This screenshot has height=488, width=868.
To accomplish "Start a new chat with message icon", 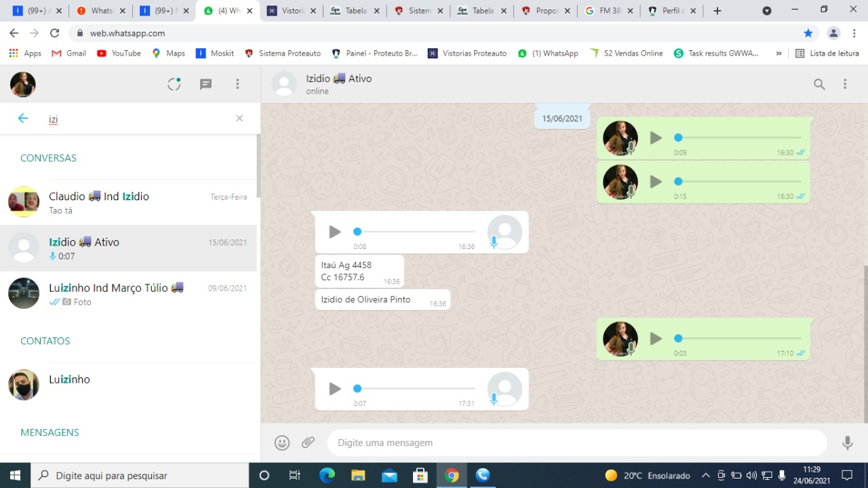I will (205, 84).
